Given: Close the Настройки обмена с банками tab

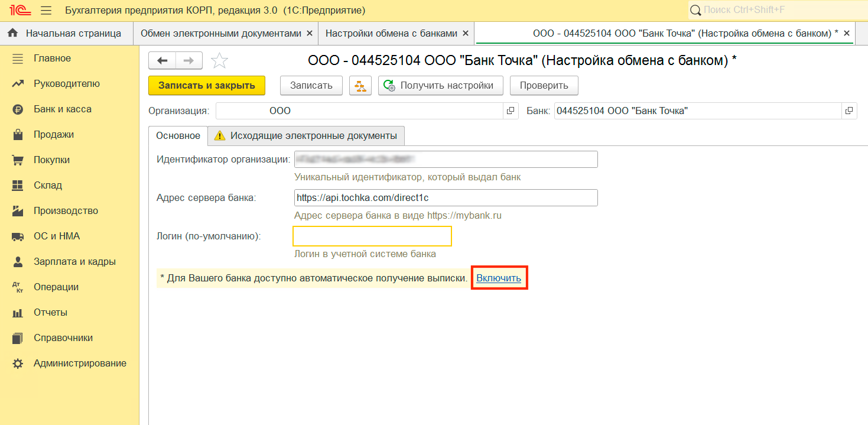Looking at the screenshot, I should (466, 34).
